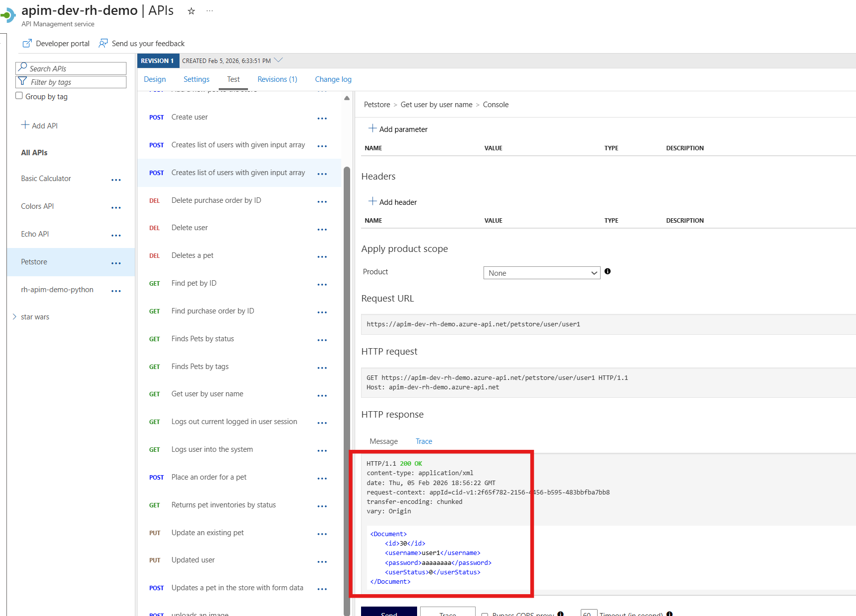Open more options for Finds Pets by status

(x=322, y=340)
